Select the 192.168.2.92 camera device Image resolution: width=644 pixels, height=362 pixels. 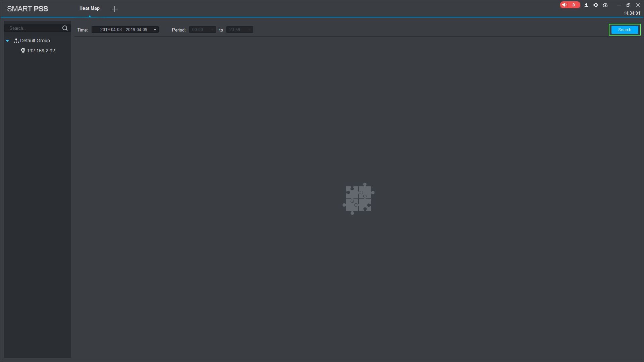click(x=41, y=51)
